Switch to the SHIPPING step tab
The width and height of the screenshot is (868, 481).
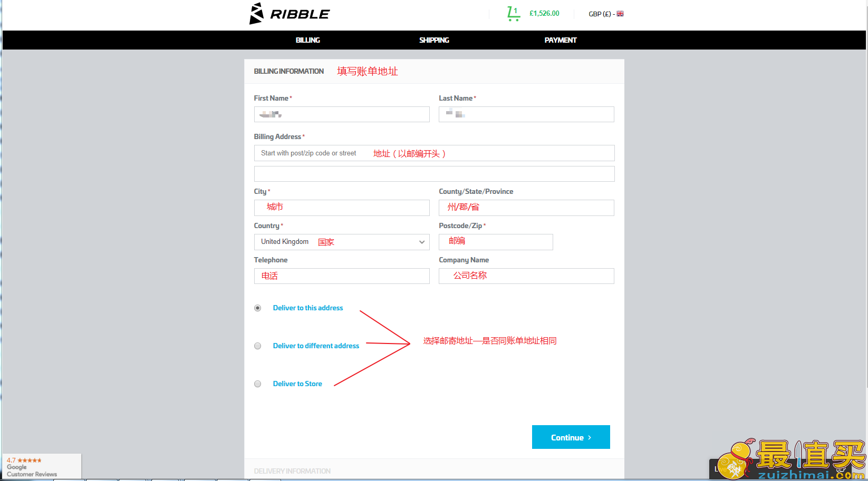click(434, 40)
